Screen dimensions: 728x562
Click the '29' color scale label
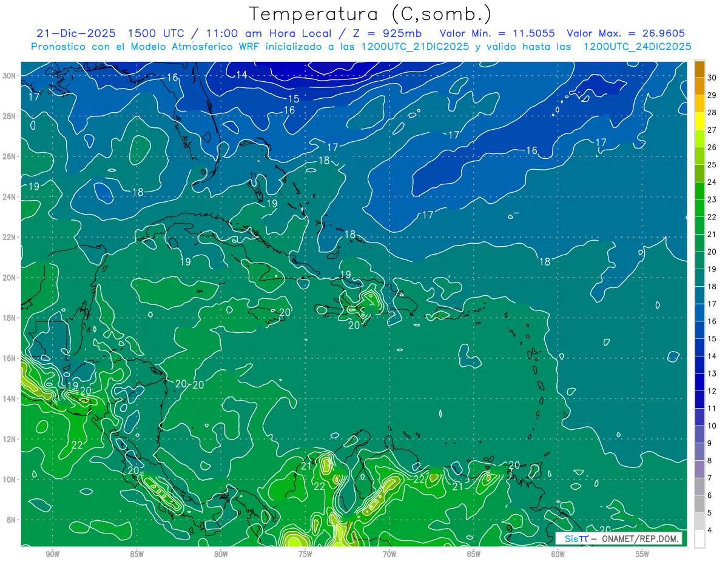pos(712,95)
